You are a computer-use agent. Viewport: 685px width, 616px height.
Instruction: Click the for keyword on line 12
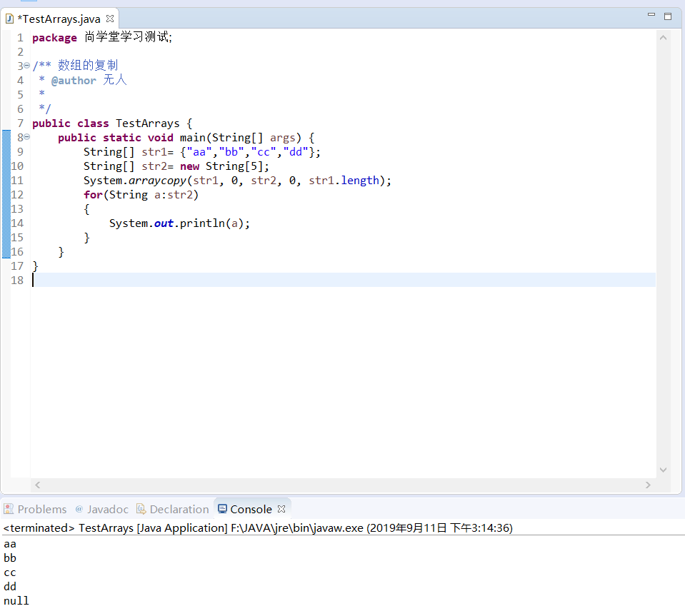(x=93, y=195)
